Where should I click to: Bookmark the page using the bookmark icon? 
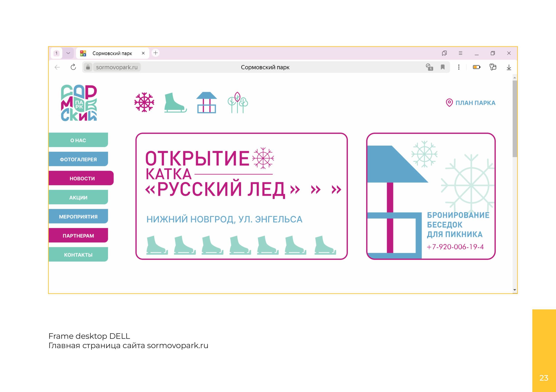(443, 67)
